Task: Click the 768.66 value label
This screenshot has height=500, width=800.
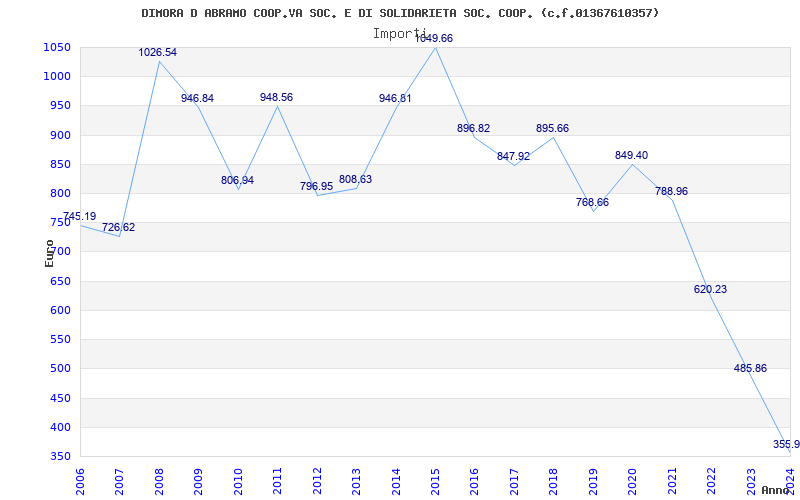Action: (592, 203)
